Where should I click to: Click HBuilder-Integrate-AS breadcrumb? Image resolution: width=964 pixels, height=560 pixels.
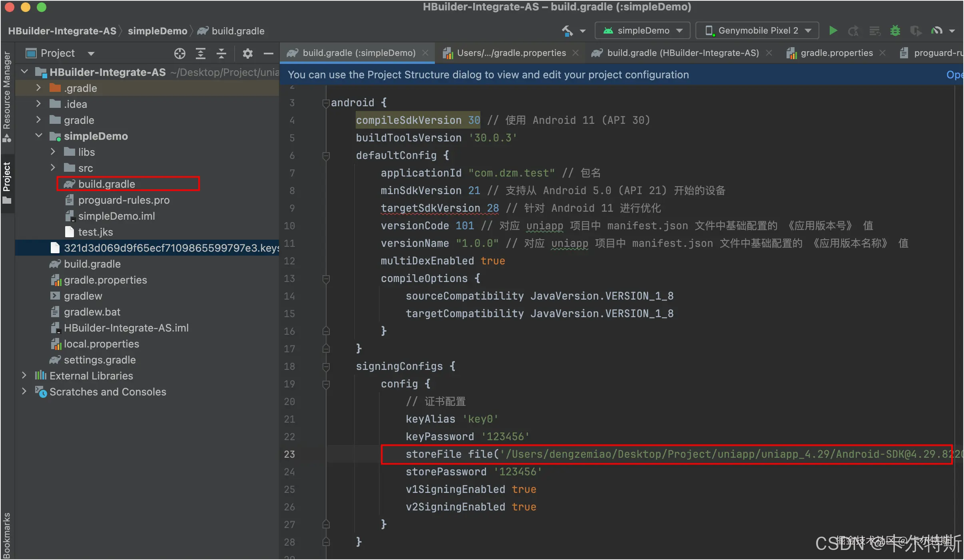coord(62,31)
